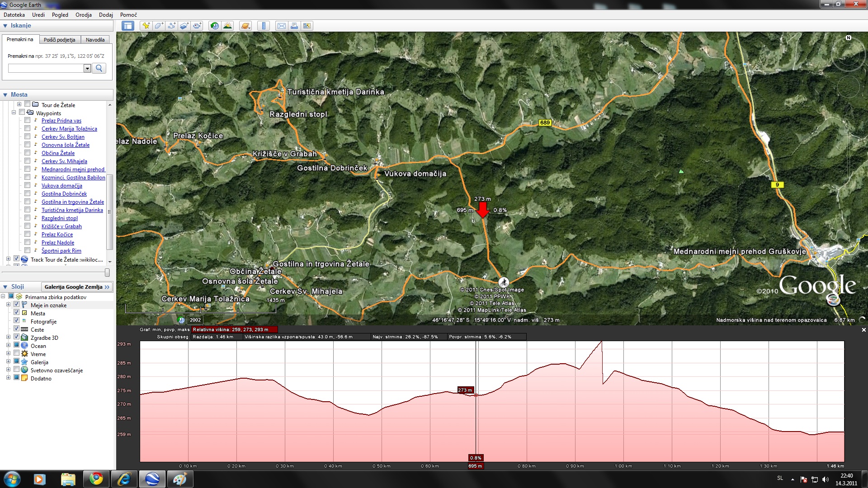Collapse the Sloji panel triangle
The height and width of the screenshot is (488, 868).
(x=5, y=287)
